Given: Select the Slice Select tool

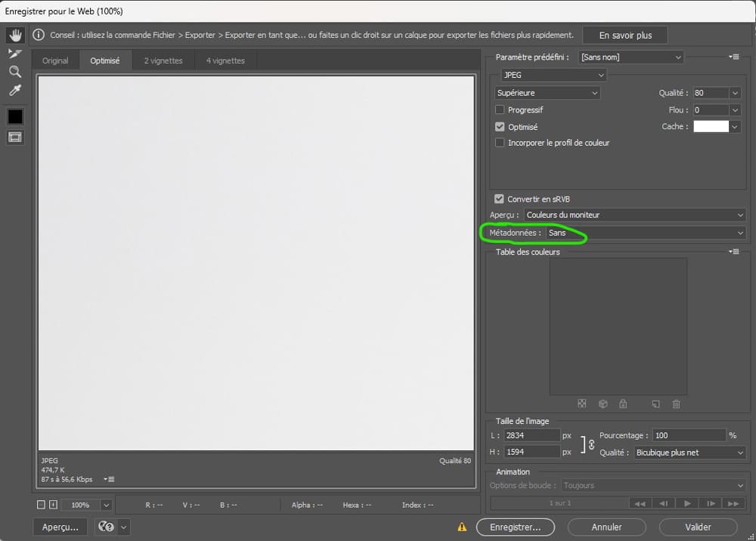Looking at the screenshot, I should [x=15, y=54].
